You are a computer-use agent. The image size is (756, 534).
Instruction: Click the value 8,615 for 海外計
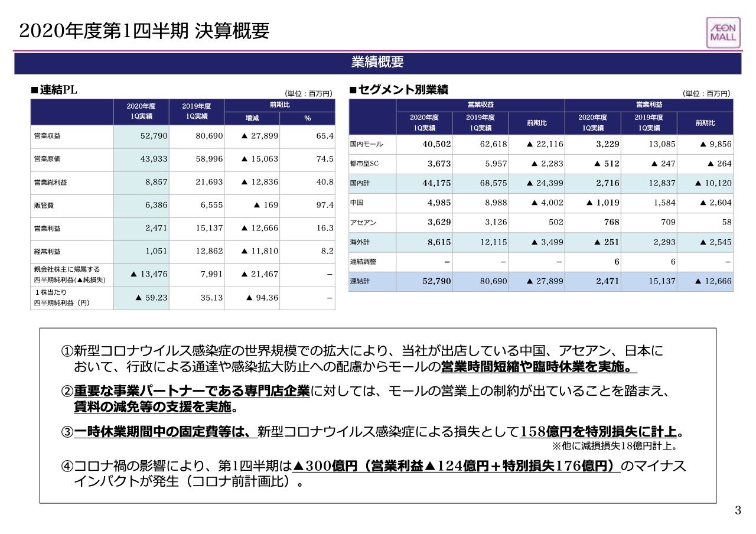click(x=439, y=242)
